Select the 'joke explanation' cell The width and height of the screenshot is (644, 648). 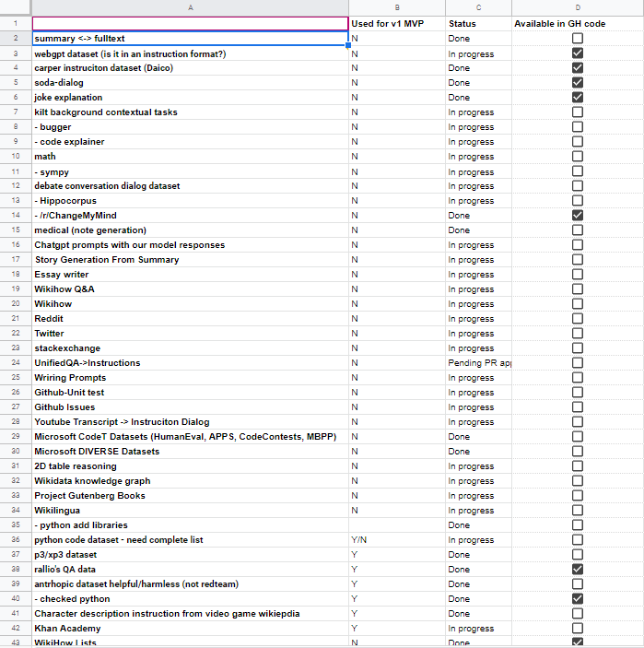coord(190,98)
